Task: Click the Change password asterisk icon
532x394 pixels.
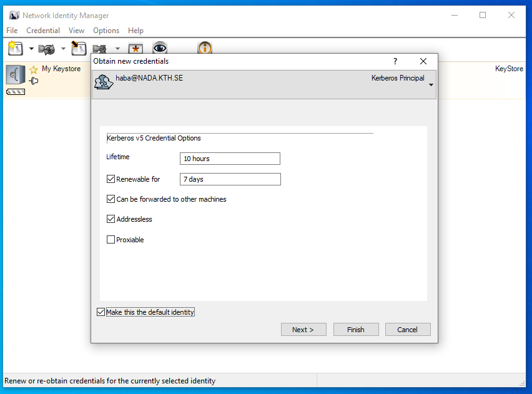Action: tap(135, 48)
